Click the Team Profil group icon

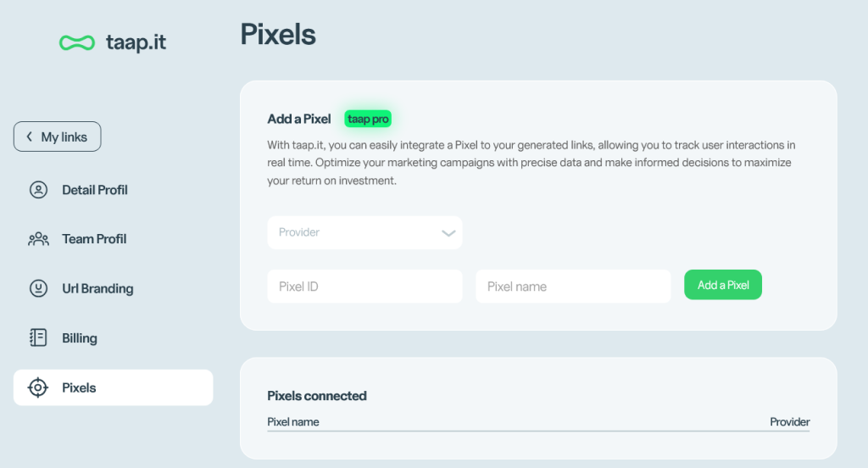pyautogui.click(x=38, y=239)
